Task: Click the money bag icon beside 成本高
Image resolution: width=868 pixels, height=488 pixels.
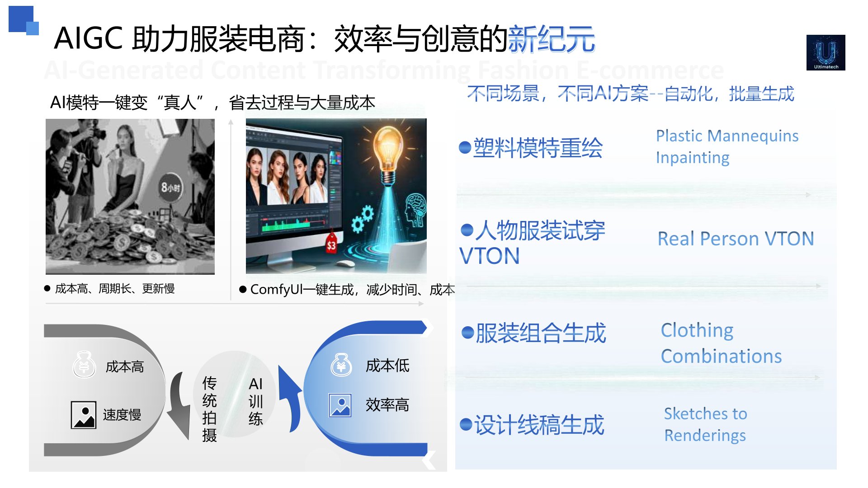Action: click(84, 365)
